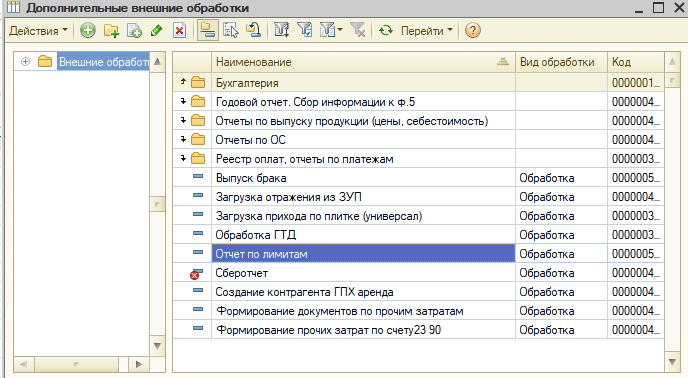Select the Выпуск брака row
688x378 pixels.
(x=418, y=178)
